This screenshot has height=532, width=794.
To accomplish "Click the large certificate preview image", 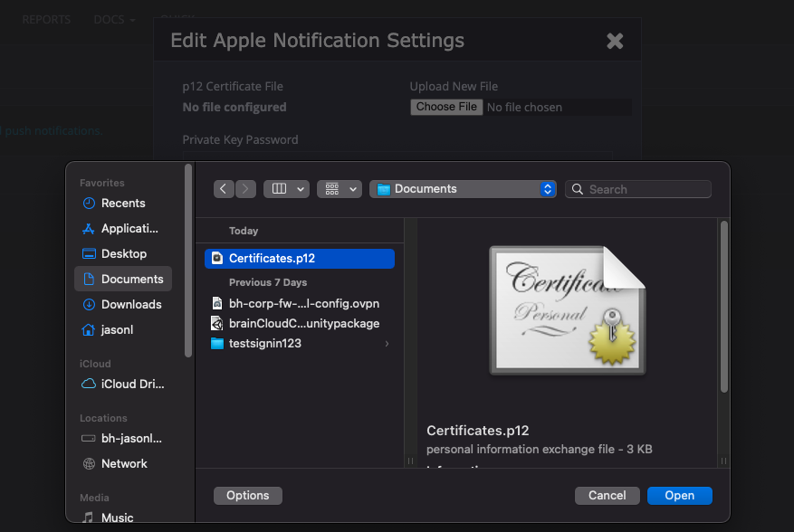I will pos(568,310).
